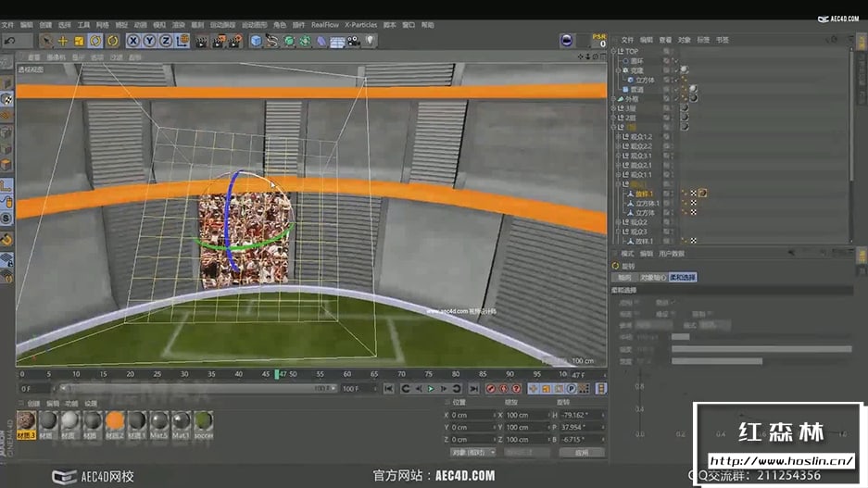Toggle the Z axis lock

click(x=165, y=41)
